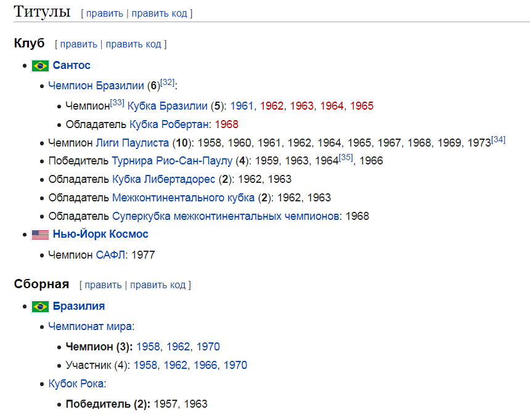Open the Суперкубка межконтинентальных чемпионов link
This screenshot has width=530, height=420.
pyautogui.click(x=226, y=216)
